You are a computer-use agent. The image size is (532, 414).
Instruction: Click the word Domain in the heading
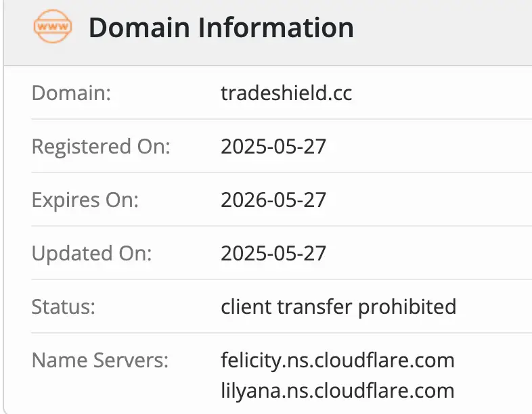point(139,28)
